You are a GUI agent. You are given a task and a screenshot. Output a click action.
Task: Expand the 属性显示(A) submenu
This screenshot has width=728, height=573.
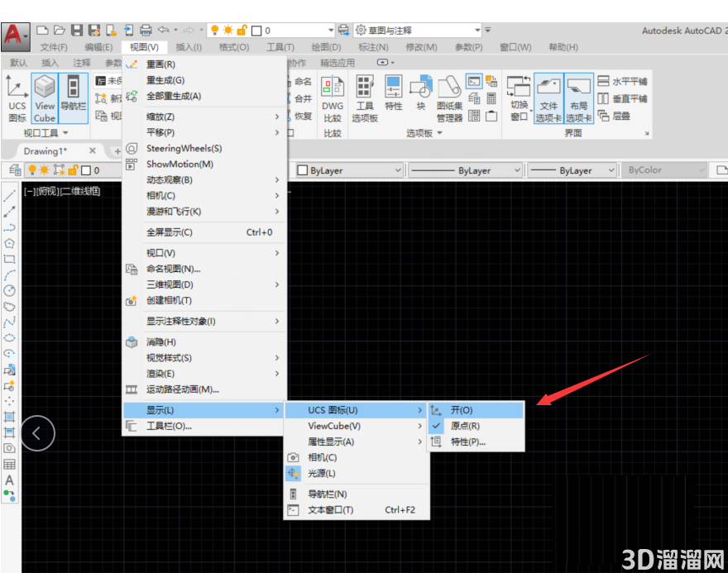[x=356, y=442]
